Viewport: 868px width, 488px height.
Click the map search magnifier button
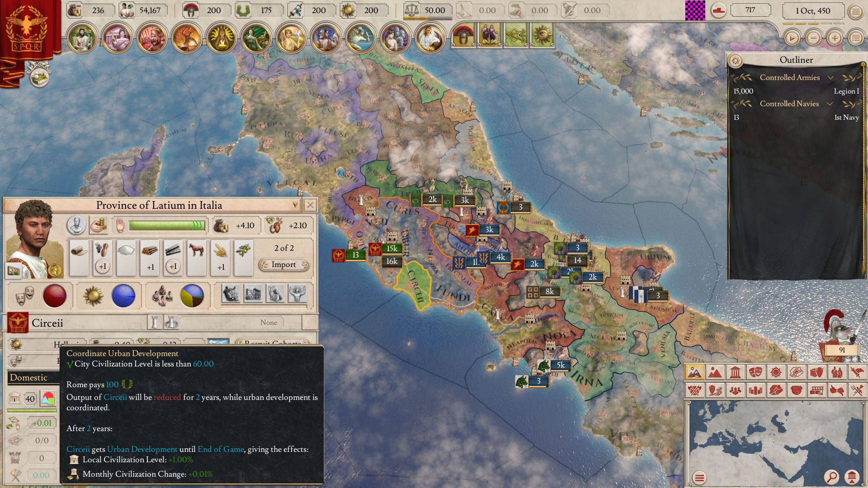click(x=831, y=477)
